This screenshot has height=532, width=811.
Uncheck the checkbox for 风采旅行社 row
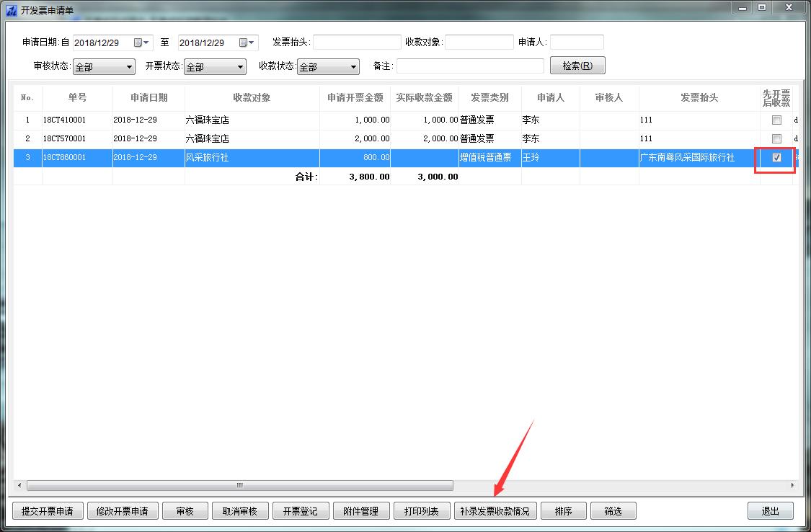[776, 158]
